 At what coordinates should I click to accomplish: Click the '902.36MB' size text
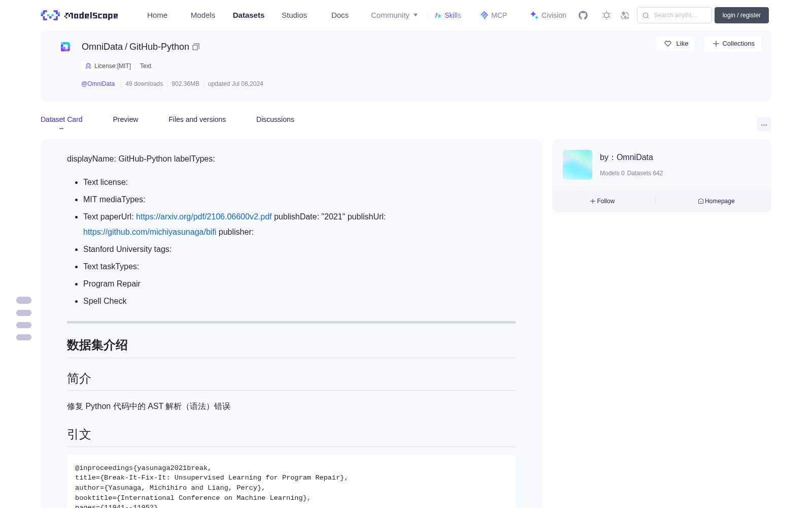(x=185, y=84)
